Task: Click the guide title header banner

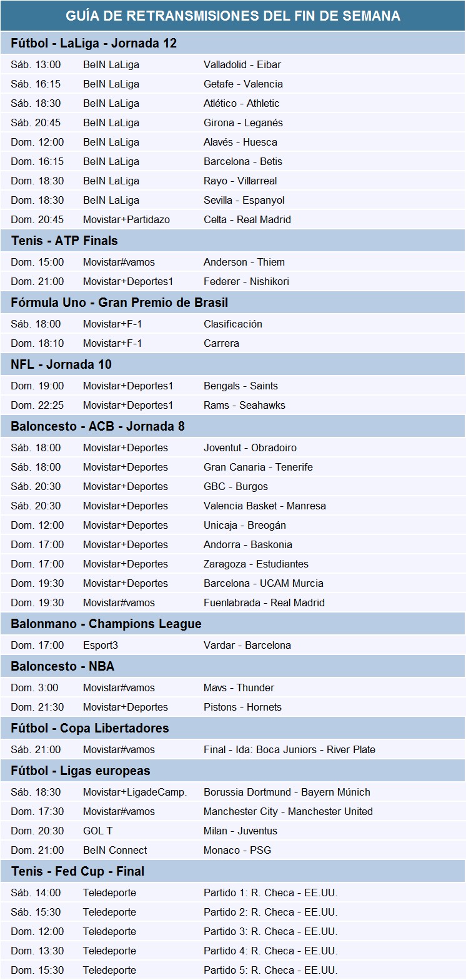Action: click(233, 16)
